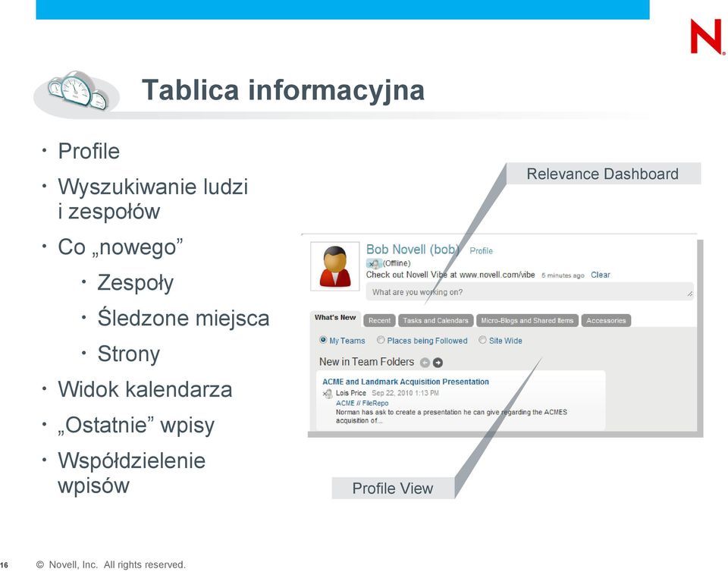The height and width of the screenshot is (572, 728).
Task: Open ACME and Landmark Acquisition Presentation entry
Action: [405, 382]
